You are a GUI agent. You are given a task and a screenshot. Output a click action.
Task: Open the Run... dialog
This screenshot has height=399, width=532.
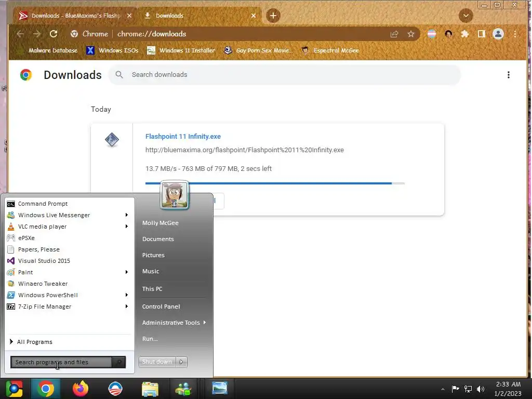150,339
